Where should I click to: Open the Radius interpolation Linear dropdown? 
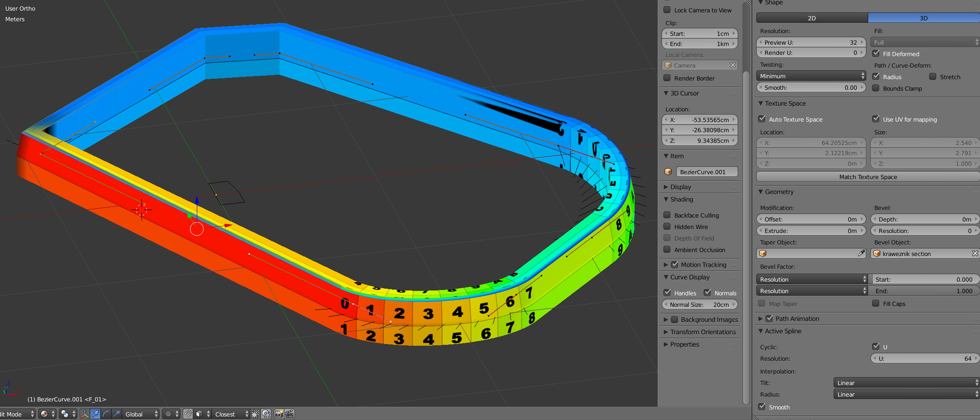pyautogui.click(x=907, y=394)
